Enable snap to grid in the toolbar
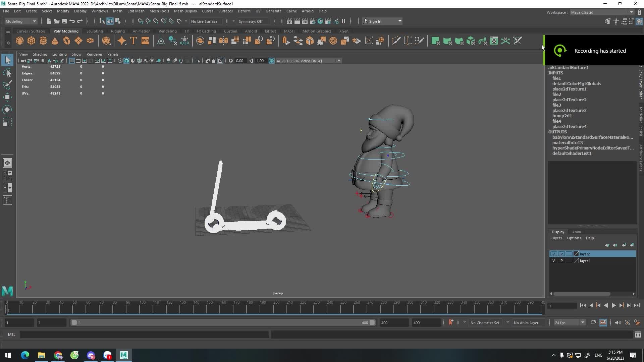The width and height of the screenshot is (644, 362). point(140,21)
